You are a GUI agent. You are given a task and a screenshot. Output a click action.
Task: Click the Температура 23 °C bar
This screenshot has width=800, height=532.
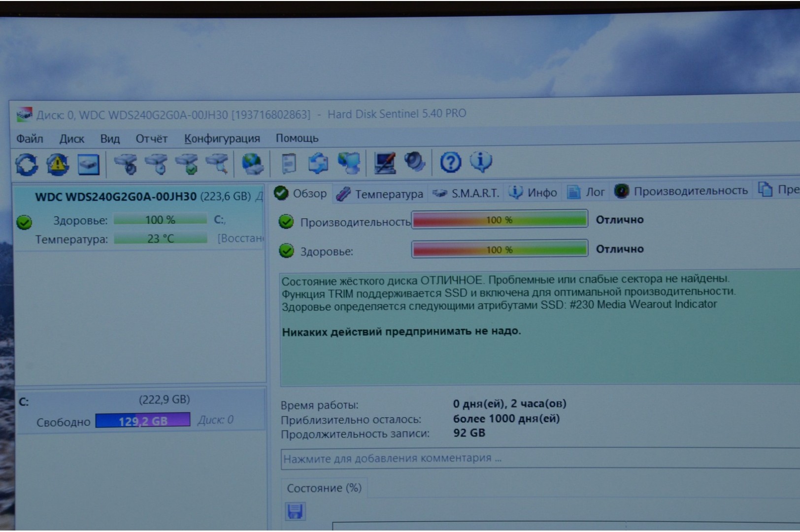[x=160, y=239]
